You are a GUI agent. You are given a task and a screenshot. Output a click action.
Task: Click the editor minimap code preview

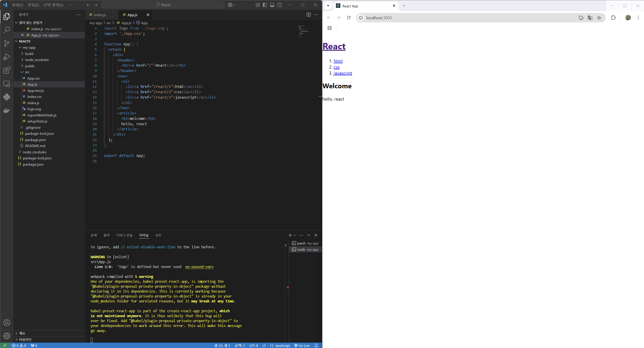(303, 31)
